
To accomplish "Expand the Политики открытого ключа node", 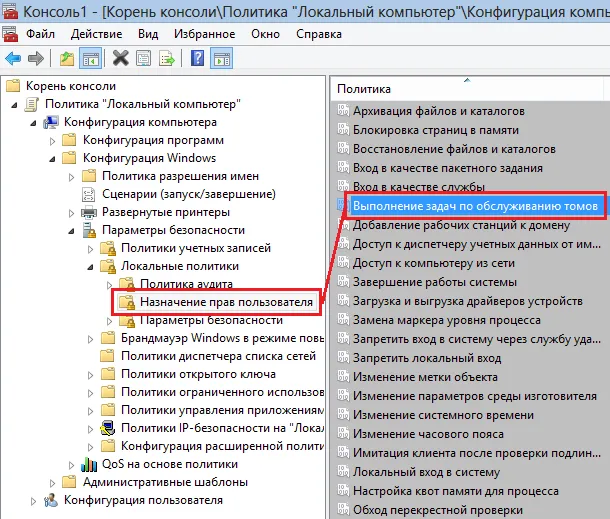I will pos(91,375).
